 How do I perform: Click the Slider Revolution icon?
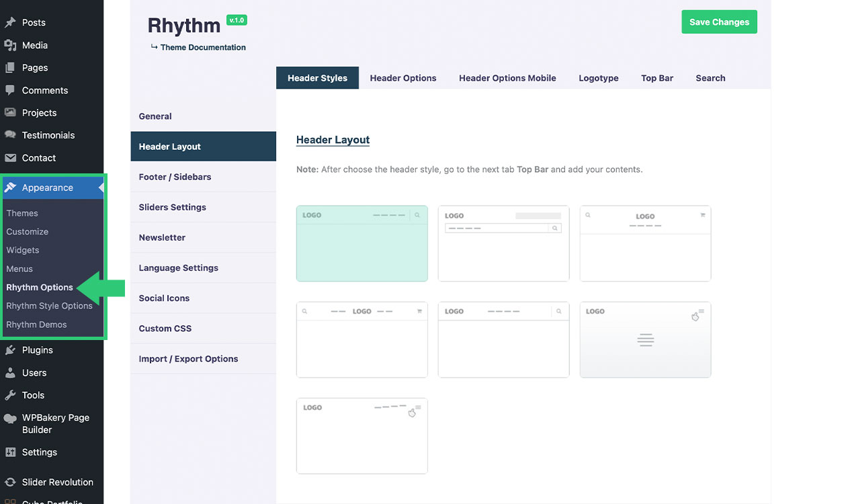pos(10,482)
